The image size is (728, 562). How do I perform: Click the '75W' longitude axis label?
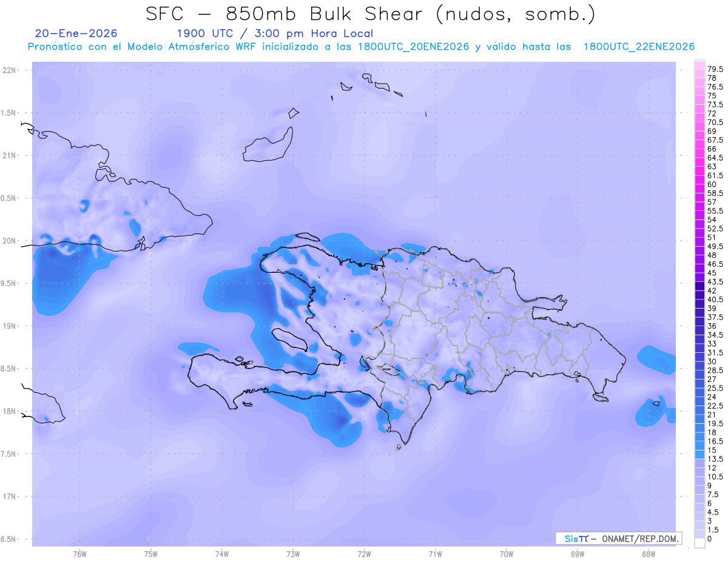151,554
